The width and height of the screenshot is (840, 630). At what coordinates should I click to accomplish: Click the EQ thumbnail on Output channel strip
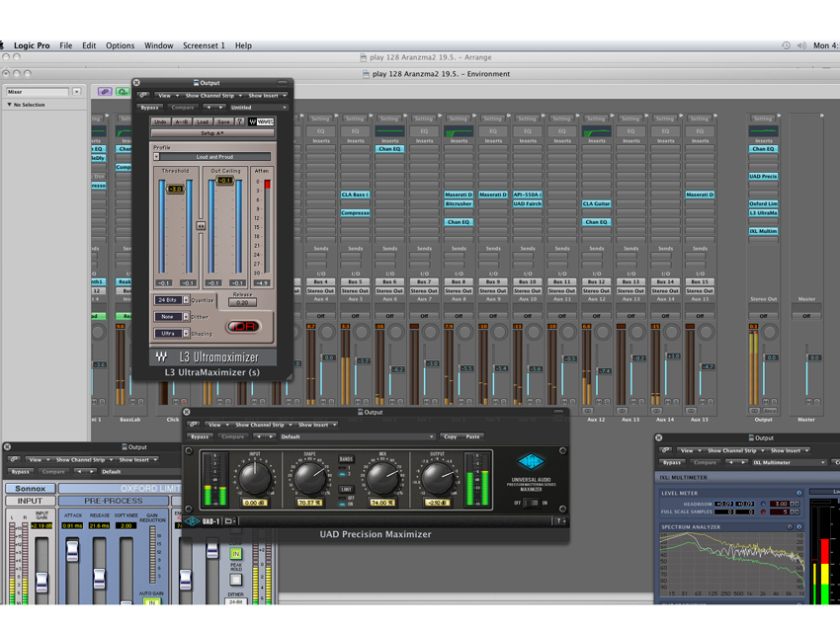[763, 130]
